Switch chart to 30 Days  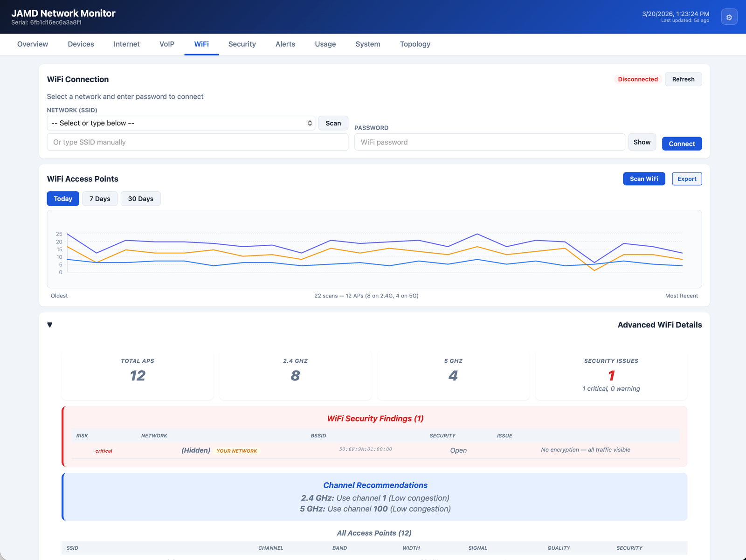[140, 199]
